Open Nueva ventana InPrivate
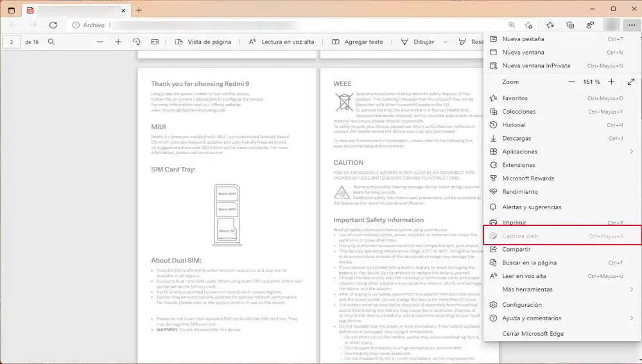This screenshot has width=642, height=364. pos(562,65)
